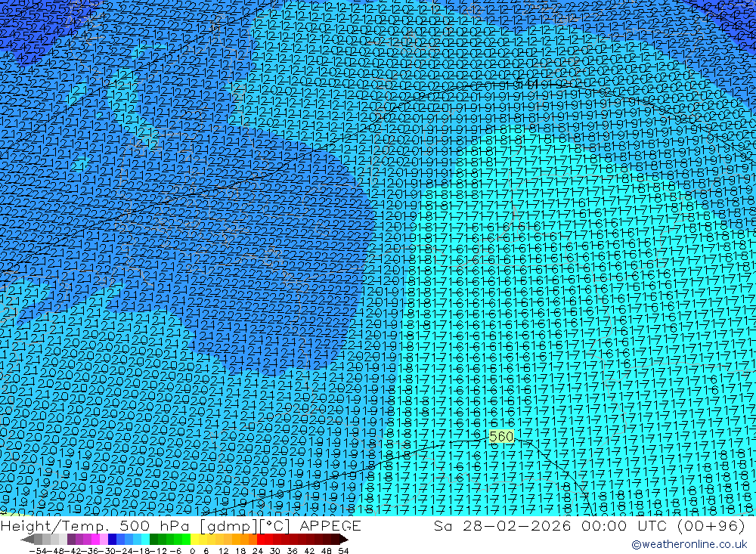756x554 pixels.
Task: Click the right arrow end of color scale
Action: [x=344, y=540]
